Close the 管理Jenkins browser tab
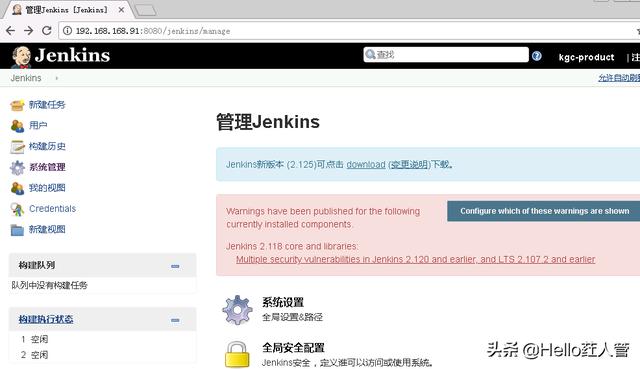The height and width of the screenshot is (369, 640). (121, 10)
